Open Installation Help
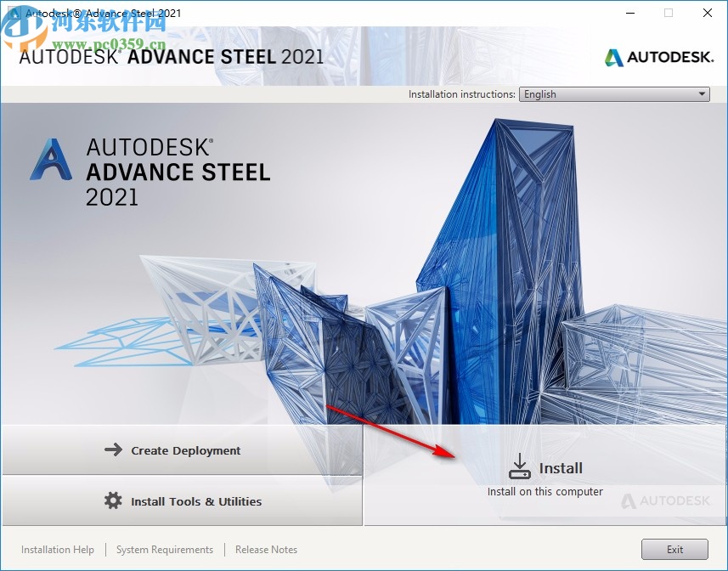 click(57, 550)
